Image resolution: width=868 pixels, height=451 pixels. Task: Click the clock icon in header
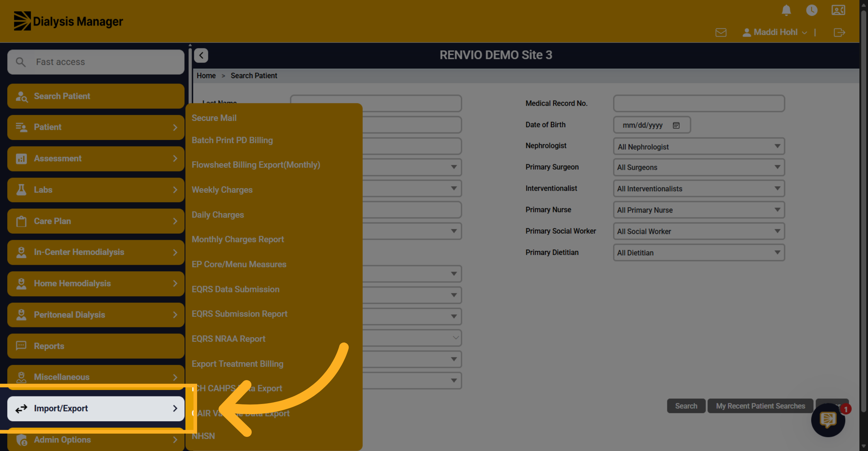point(812,10)
